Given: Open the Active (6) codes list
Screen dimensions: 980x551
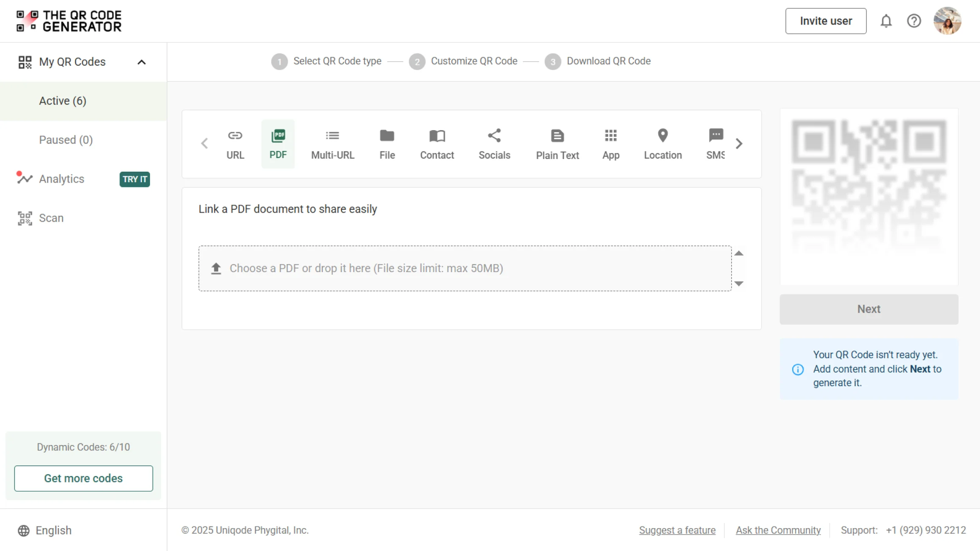Looking at the screenshot, I should (63, 101).
